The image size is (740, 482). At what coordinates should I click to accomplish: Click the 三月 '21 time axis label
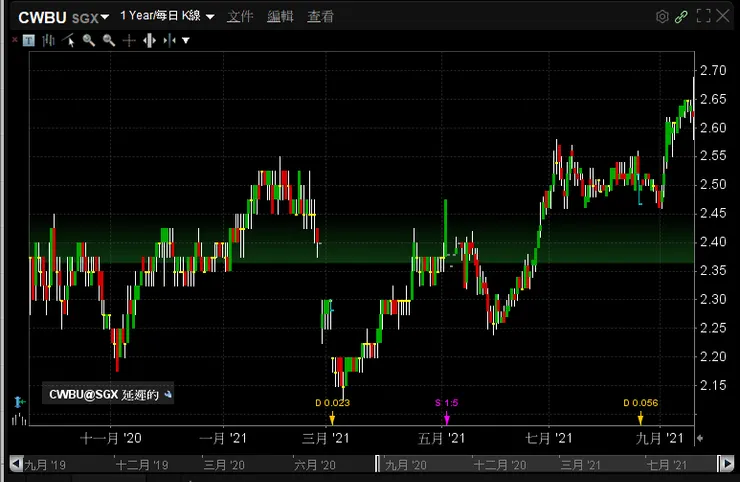tap(326, 439)
